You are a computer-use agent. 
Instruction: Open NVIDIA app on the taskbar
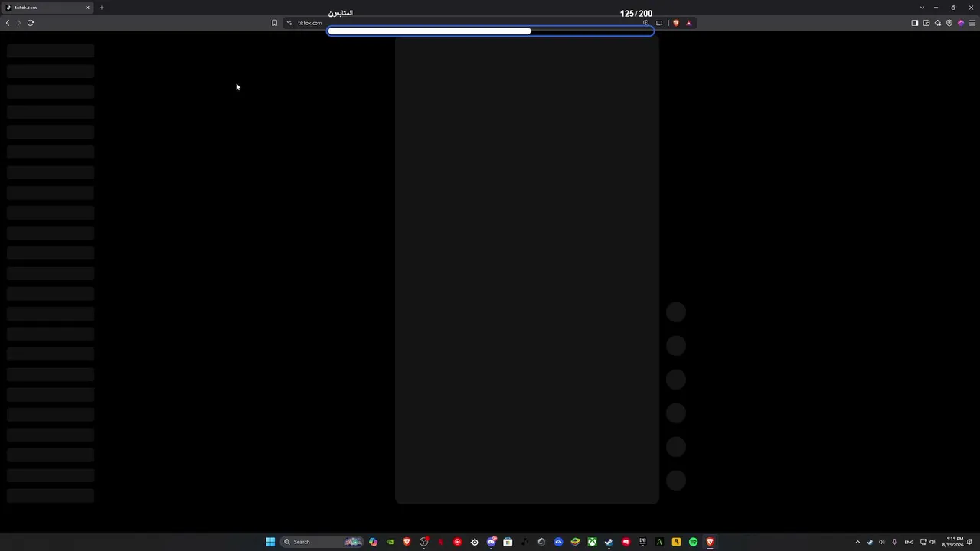(x=390, y=542)
